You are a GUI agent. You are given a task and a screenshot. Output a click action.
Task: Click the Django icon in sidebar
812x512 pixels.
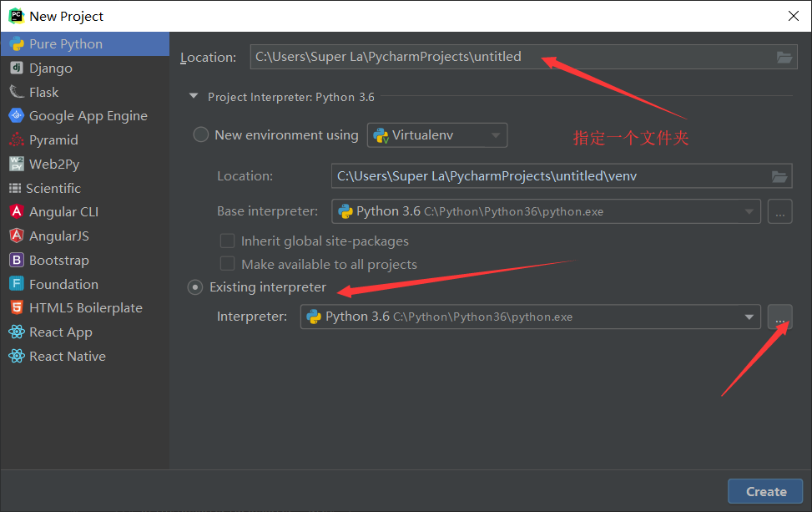pos(17,68)
